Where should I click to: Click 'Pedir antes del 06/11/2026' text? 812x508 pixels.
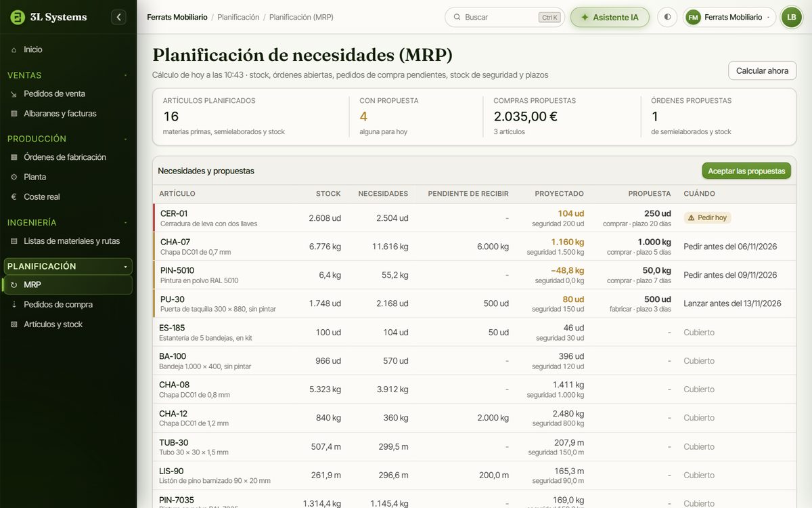coord(730,247)
